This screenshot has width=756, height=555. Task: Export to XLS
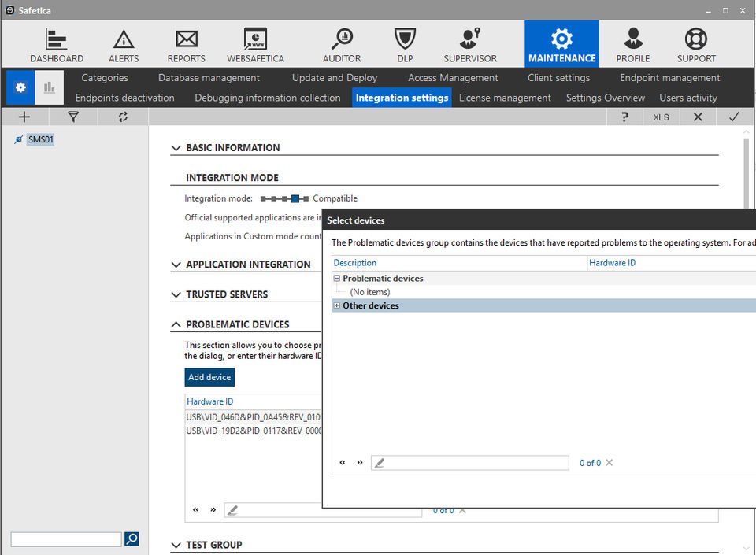(661, 117)
